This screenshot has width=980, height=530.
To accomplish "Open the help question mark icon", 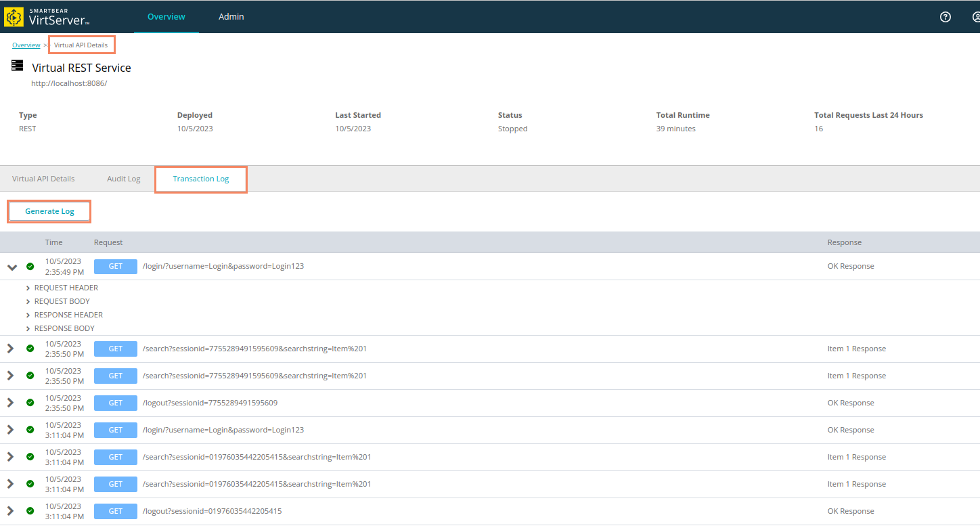I will pyautogui.click(x=945, y=17).
